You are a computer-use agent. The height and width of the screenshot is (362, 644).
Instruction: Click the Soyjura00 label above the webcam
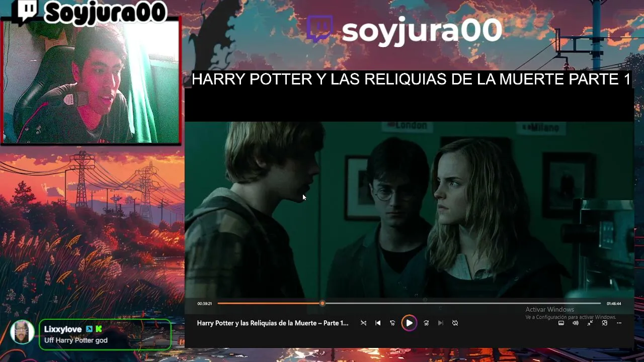[x=106, y=12]
